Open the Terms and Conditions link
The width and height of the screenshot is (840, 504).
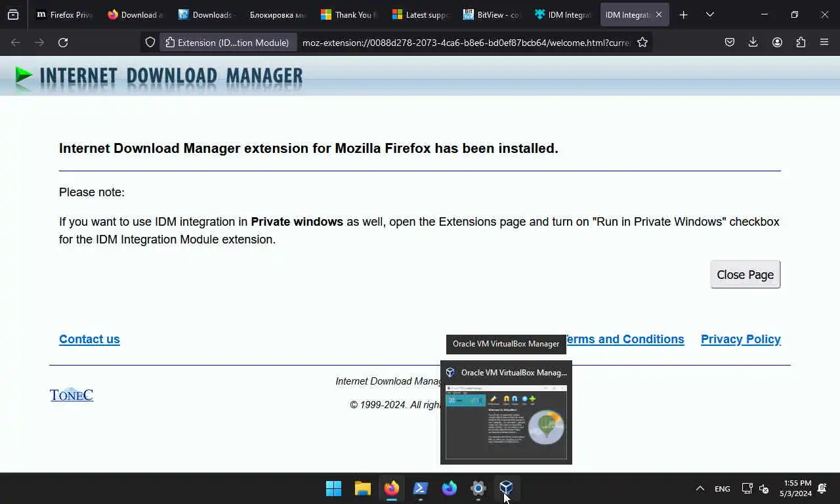pyautogui.click(x=625, y=339)
